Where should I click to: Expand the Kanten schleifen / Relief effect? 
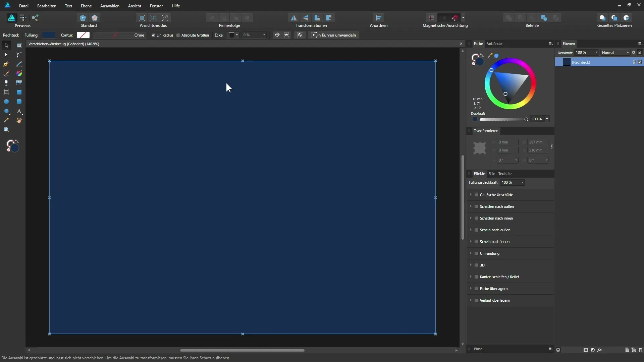pos(471,277)
